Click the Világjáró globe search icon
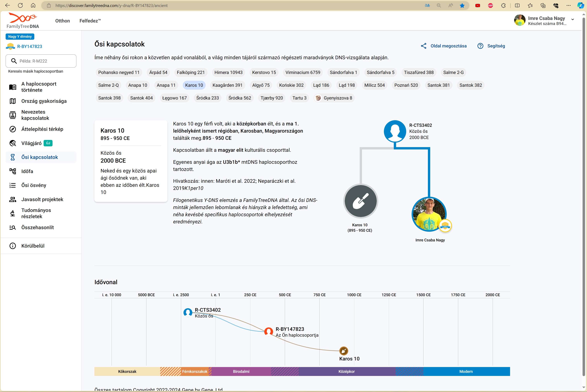The width and height of the screenshot is (587, 392). click(13, 143)
